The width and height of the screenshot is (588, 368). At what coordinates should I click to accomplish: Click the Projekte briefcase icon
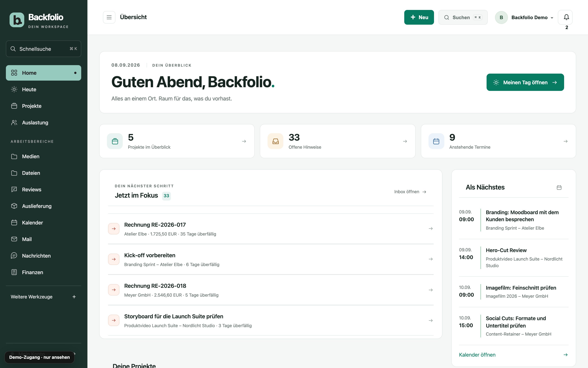coord(14,106)
